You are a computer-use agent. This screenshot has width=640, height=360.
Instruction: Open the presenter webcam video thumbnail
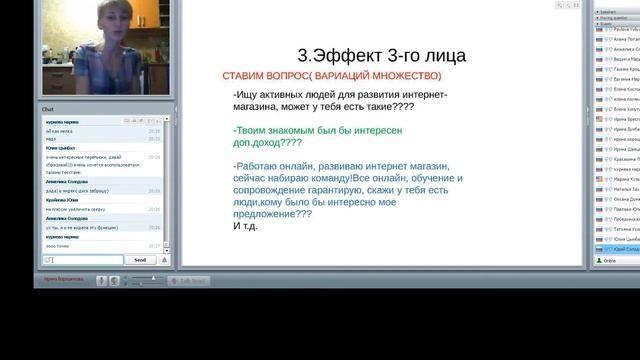pyautogui.click(x=106, y=47)
